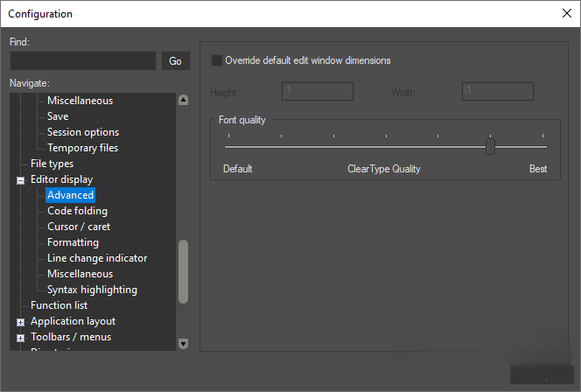Select Advanced under Editor display

click(x=70, y=195)
